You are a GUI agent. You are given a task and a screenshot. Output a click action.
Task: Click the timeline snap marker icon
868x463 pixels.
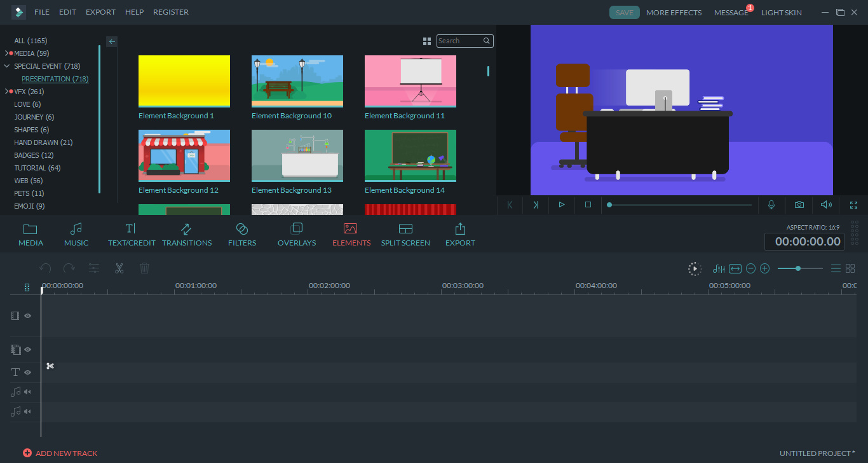click(x=27, y=287)
